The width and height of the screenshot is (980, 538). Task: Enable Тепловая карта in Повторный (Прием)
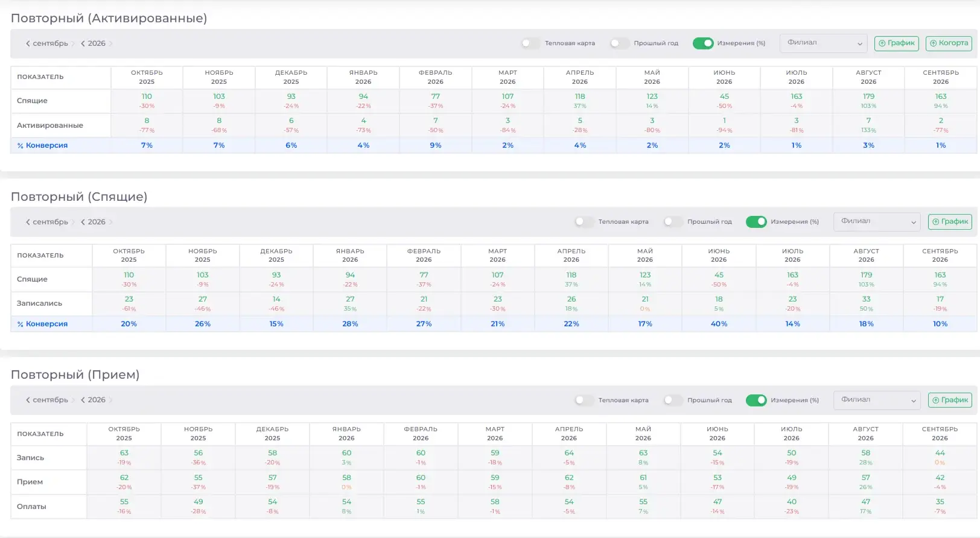pyautogui.click(x=584, y=400)
